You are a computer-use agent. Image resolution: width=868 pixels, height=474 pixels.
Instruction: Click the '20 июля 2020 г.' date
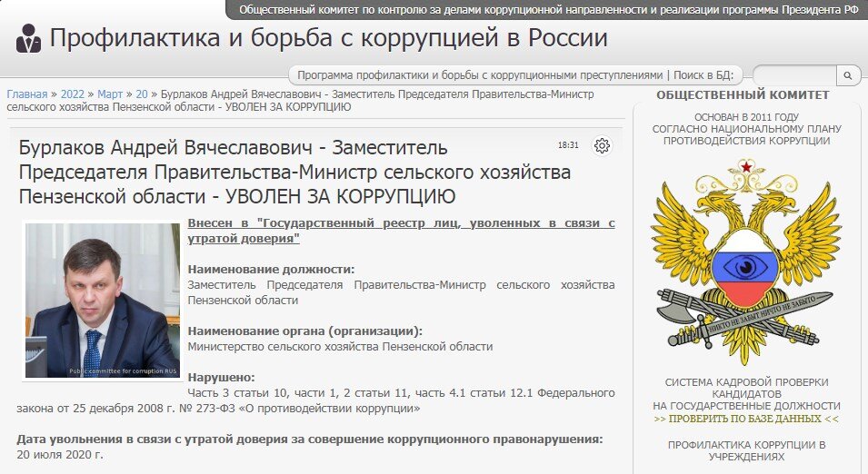coord(60,455)
